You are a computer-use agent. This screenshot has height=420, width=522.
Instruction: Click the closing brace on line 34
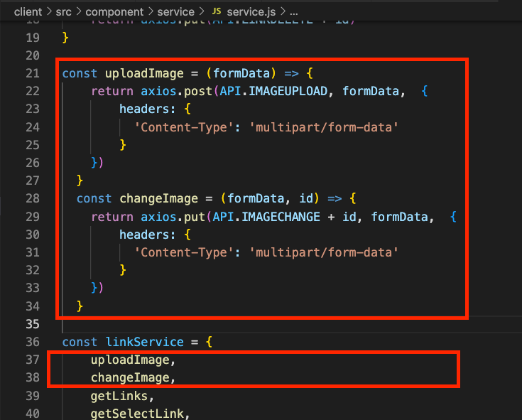80,306
